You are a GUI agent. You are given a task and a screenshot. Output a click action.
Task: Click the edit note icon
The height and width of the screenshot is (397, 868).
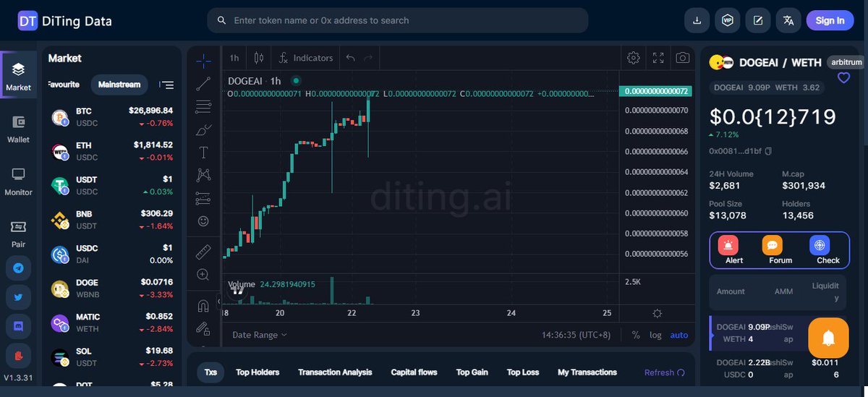[x=758, y=20]
